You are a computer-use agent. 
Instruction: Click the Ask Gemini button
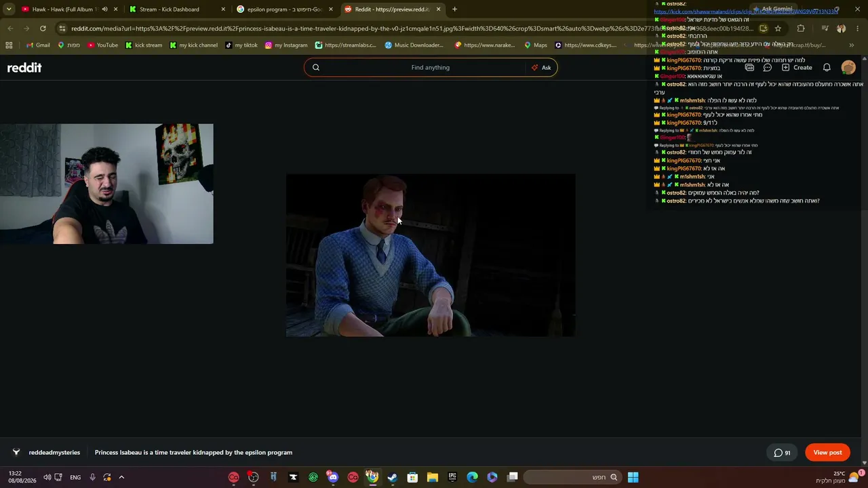772,9
